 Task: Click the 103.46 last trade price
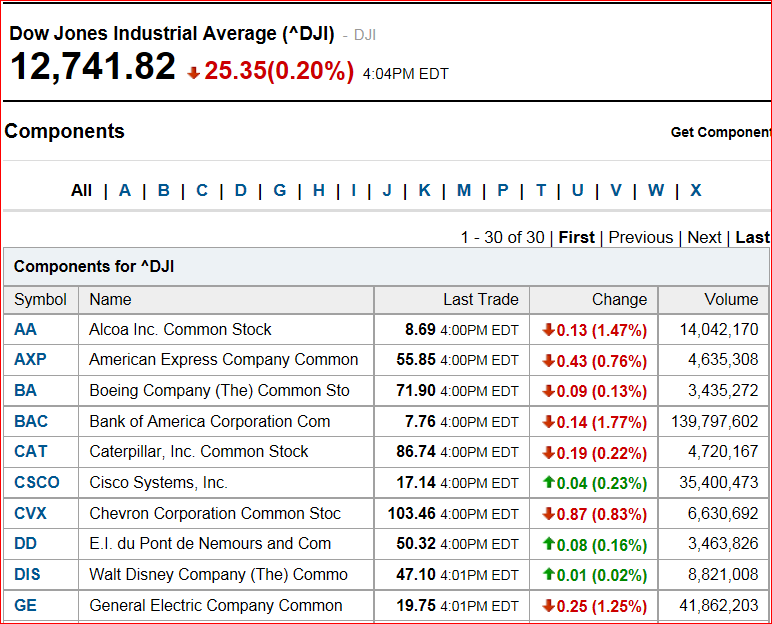(412, 513)
